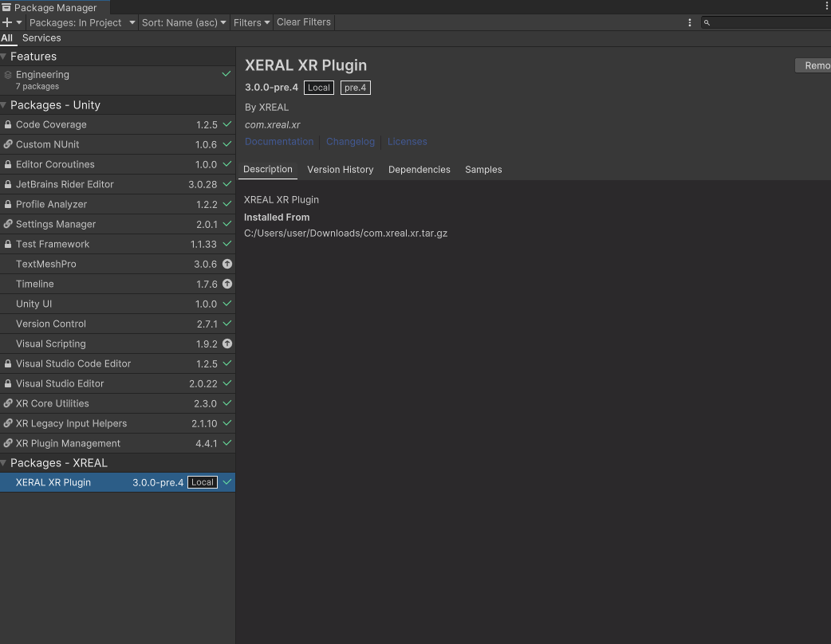831x644 pixels.
Task: Click the Visual Studio Code Editor lock icon
Action: pyautogui.click(x=8, y=363)
